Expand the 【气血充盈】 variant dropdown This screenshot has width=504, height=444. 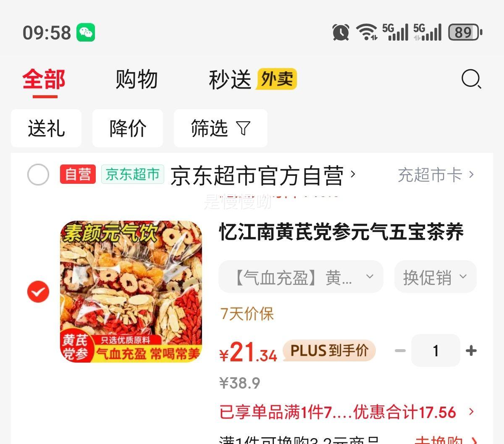pos(301,277)
